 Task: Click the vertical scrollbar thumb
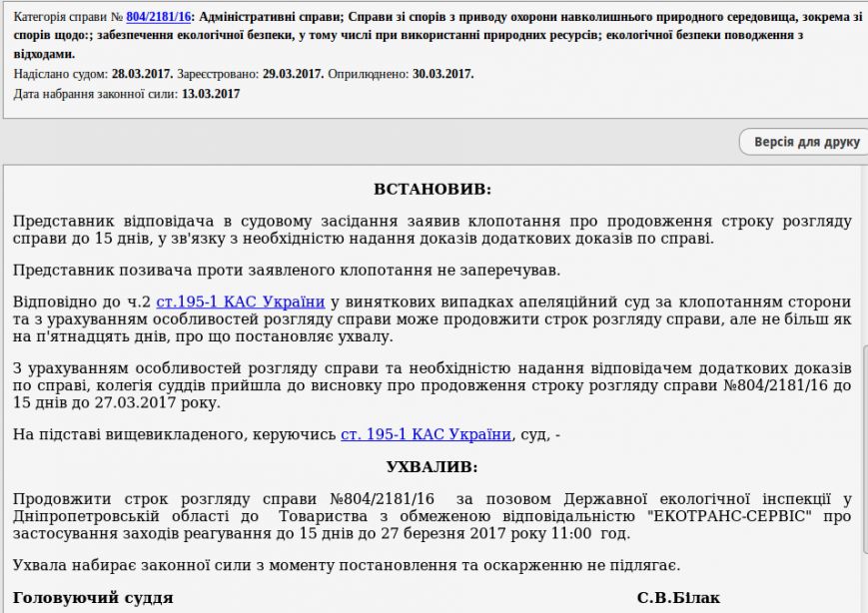(x=865, y=448)
